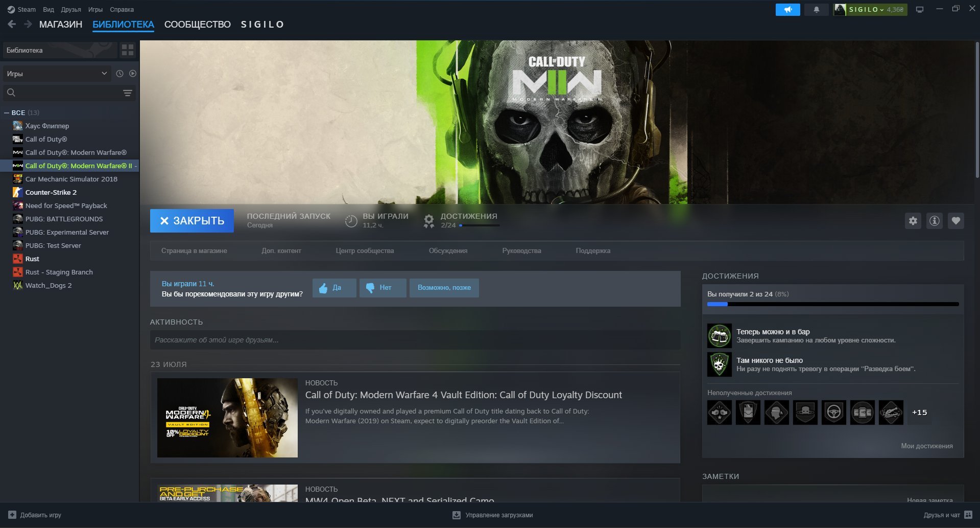Screen dimensions: 980x528
Task: Click the thumbs-down 'Нет' button
Action: pyautogui.click(x=383, y=288)
